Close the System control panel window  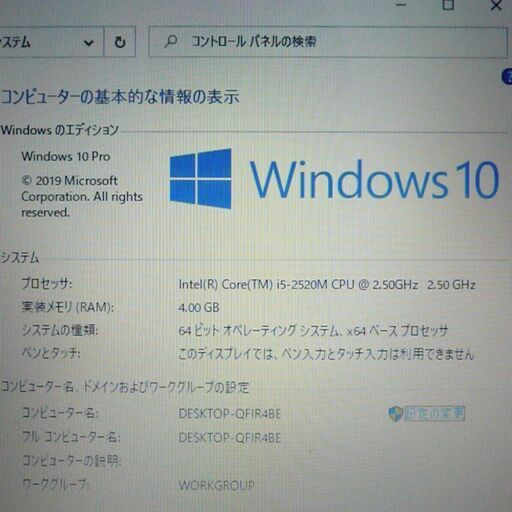pyautogui.click(x=496, y=5)
